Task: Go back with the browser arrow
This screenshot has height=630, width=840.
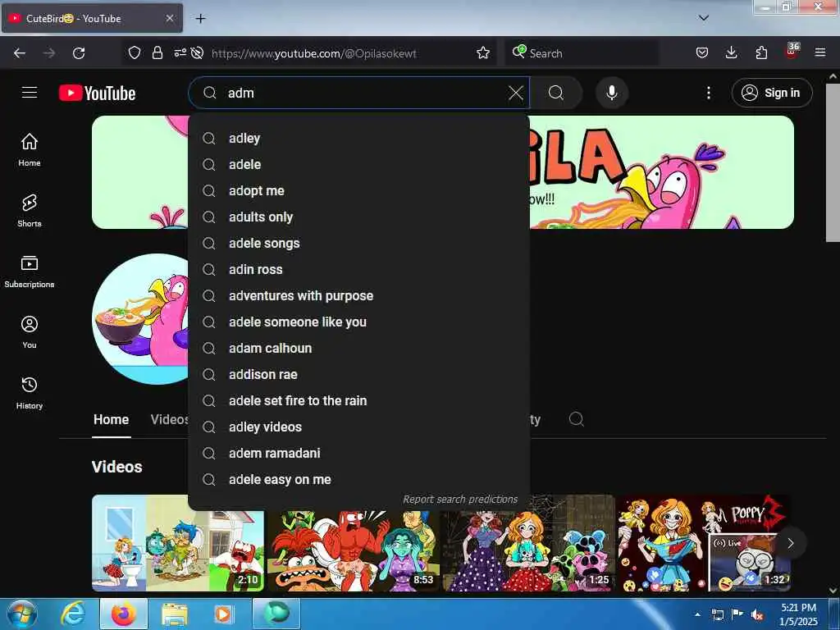Action: 20,53
